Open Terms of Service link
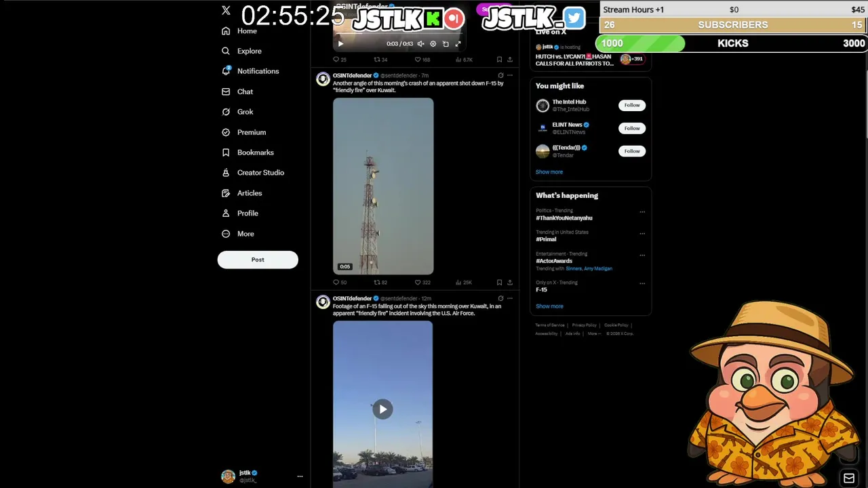The image size is (868, 488). tap(550, 325)
